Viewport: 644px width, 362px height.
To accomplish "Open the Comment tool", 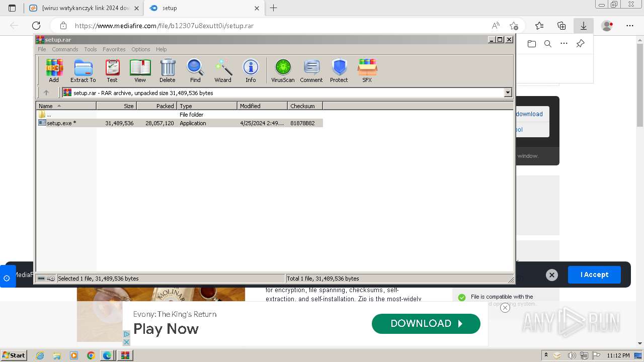I will click(311, 70).
